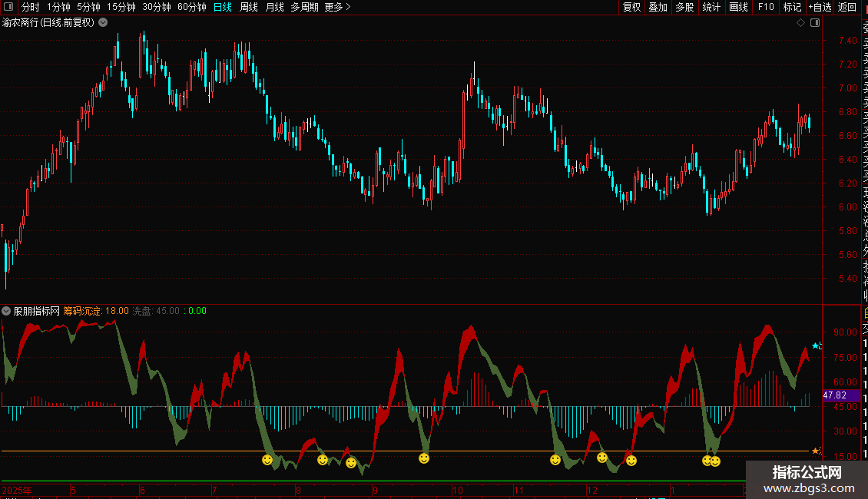Select the 日线 daily chart tab

coord(223,7)
